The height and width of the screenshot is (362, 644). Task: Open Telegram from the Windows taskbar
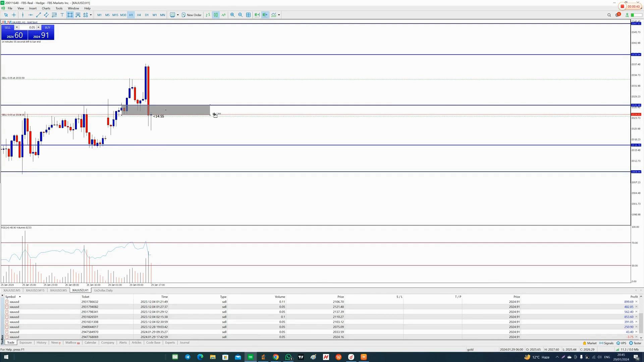click(187, 357)
